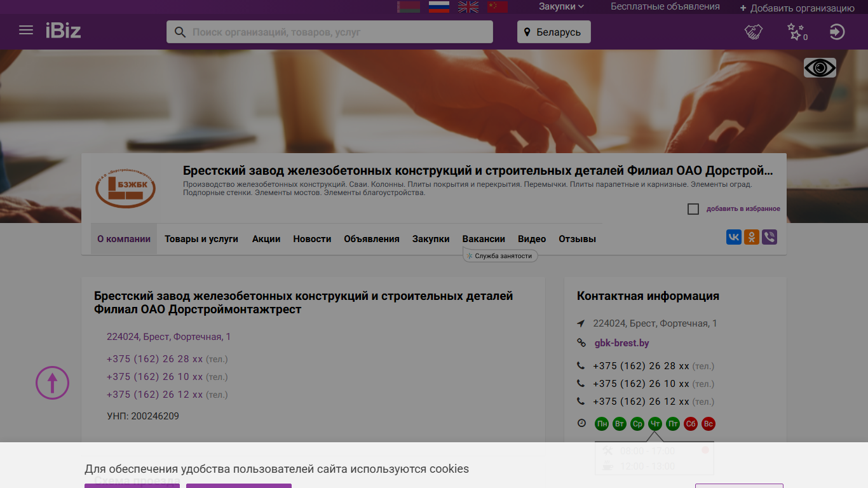Viewport: 868px width, 488px height.
Task: Open the handshake partners icon
Action: click(x=754, y=32)
